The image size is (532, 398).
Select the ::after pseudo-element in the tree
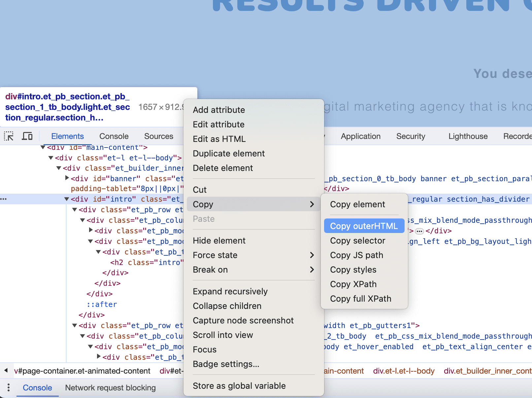point(102,304)
